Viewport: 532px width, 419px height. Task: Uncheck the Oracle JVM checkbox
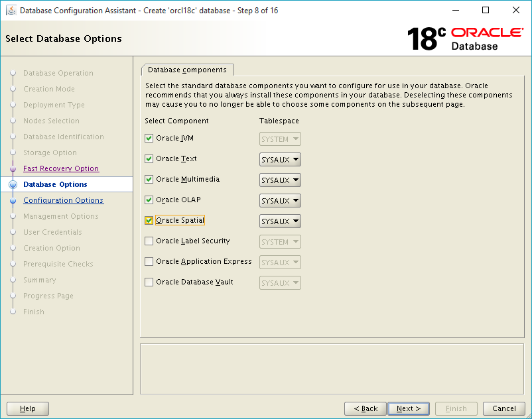(x=149, y=139)
